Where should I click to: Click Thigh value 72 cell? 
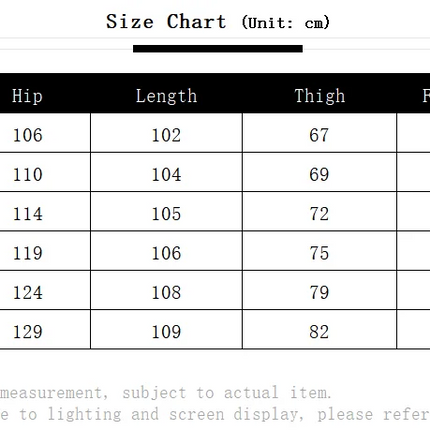coord(319,211)
